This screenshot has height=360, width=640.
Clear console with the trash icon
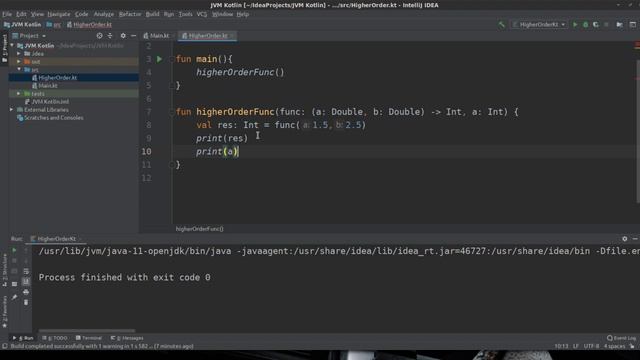(x=26, y=302)
